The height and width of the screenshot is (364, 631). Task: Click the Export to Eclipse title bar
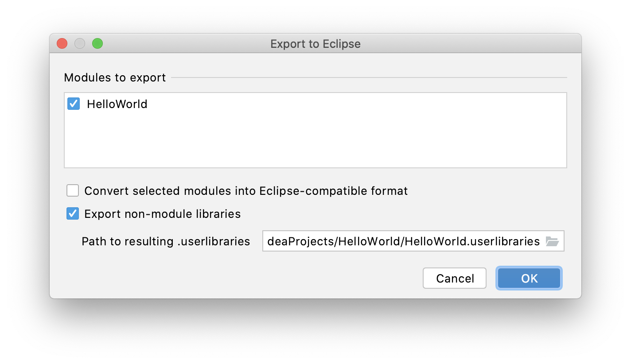(x=315, y=43)
